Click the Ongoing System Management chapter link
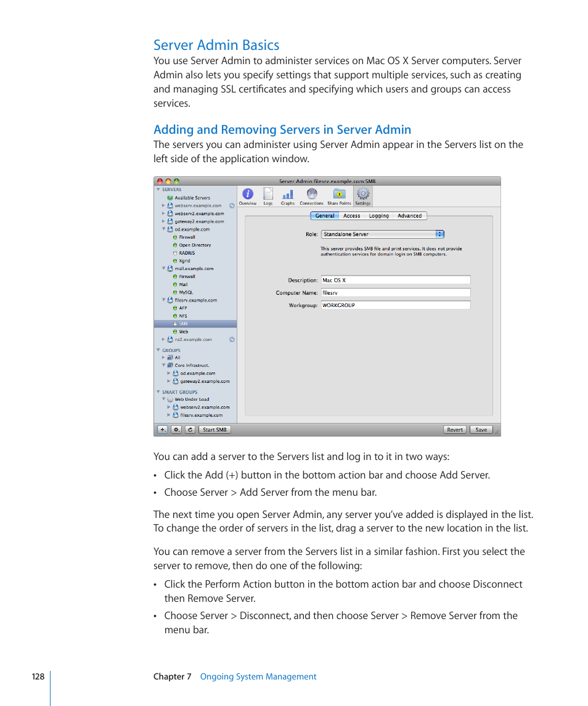This screenshot has height=706, width=588. pyautogui.click(x=258, y=677)
